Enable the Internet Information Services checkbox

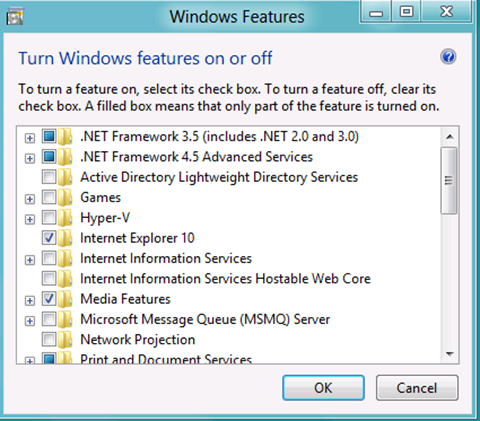coord(49,258)
